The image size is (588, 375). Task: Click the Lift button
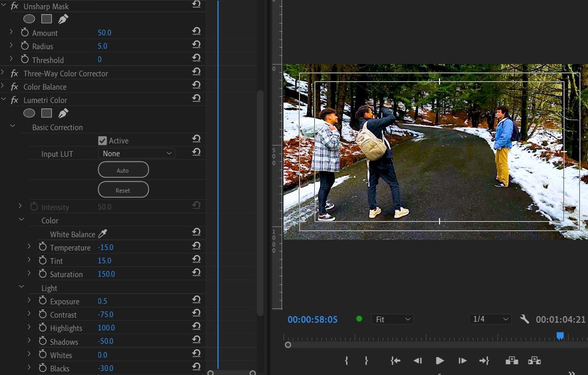point(512,361)
